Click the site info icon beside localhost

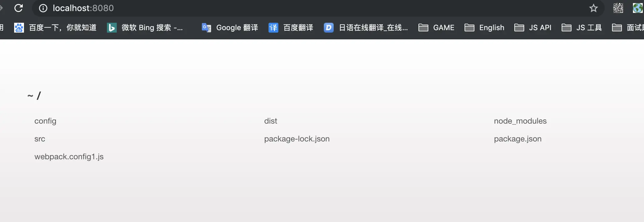click(x=43, y=8)
